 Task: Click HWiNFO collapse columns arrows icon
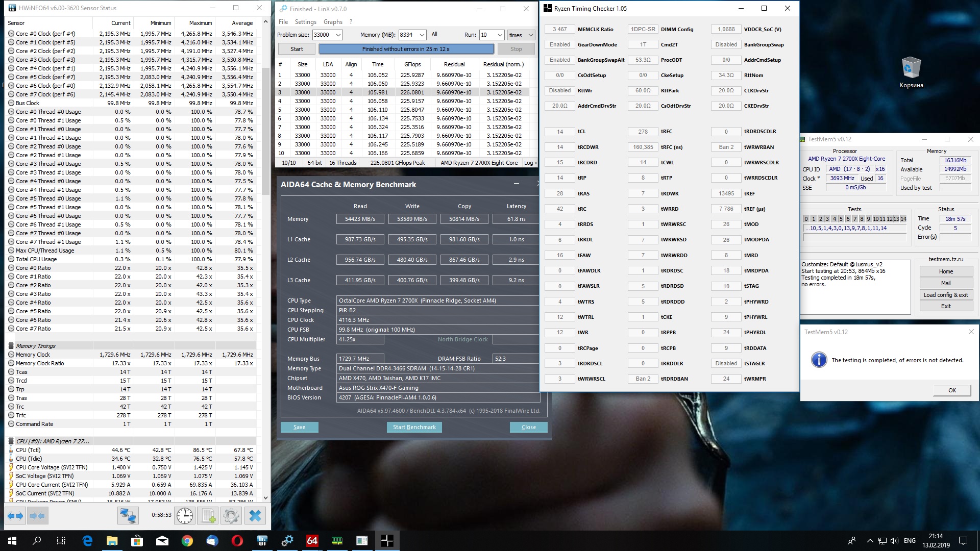coord(38,516)
